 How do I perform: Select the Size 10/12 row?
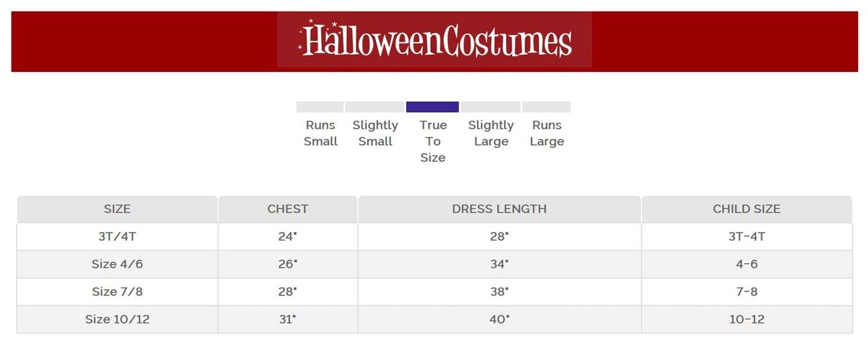(117, 319)
